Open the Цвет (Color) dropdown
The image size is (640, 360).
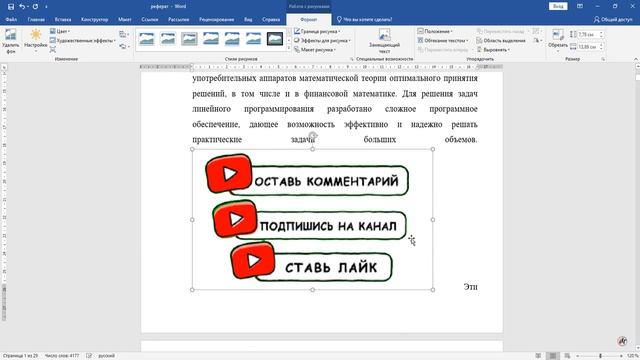pos(60,31)
